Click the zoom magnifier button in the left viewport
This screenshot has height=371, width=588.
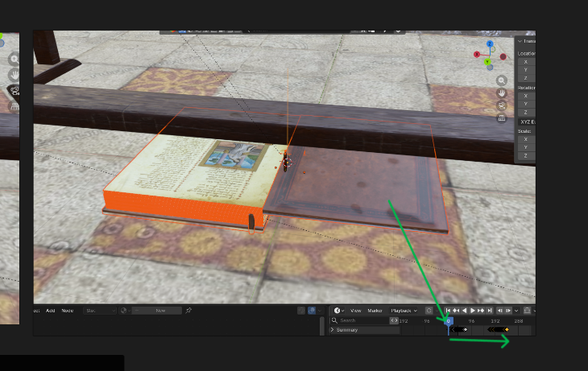(14, 59)
